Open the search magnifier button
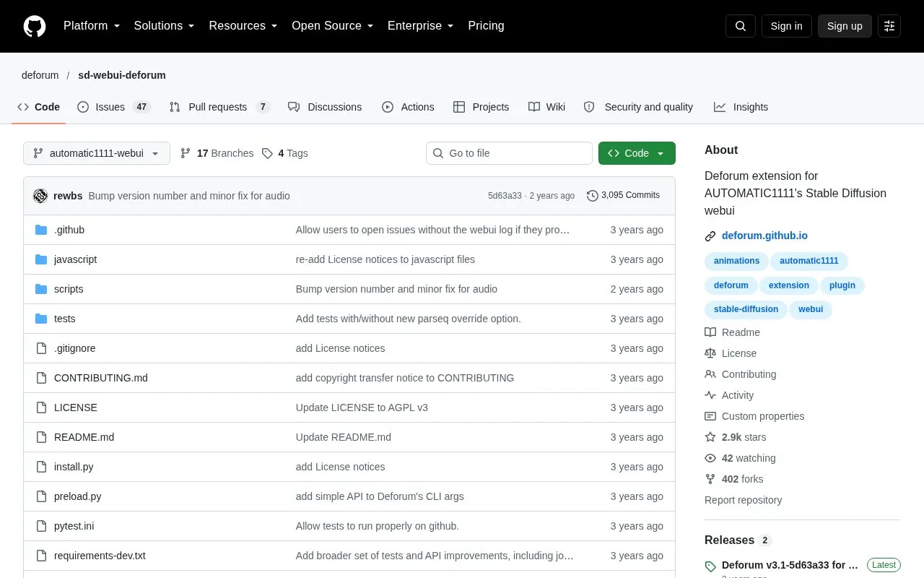Image resolution: width=924 pixels, height=578 pixels. 741,26
